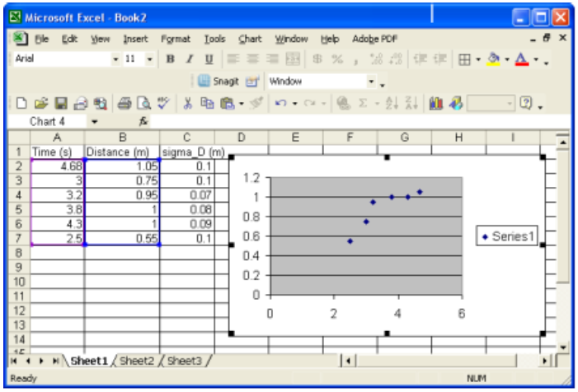Toggle Bold formatting
The height and width of the screenshot is (392, 578).
[170, 59]
